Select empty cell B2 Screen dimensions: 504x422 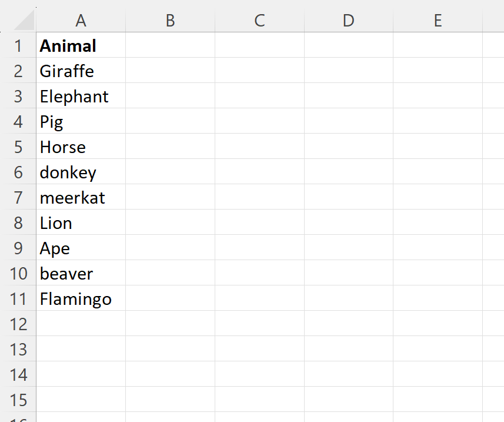[x=170, y=71]
